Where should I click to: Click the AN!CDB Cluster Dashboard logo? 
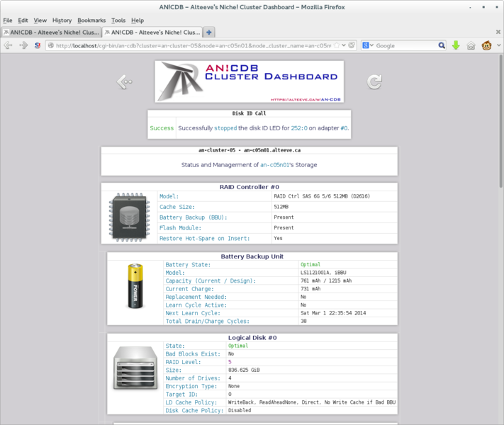[x=250, y=81]
